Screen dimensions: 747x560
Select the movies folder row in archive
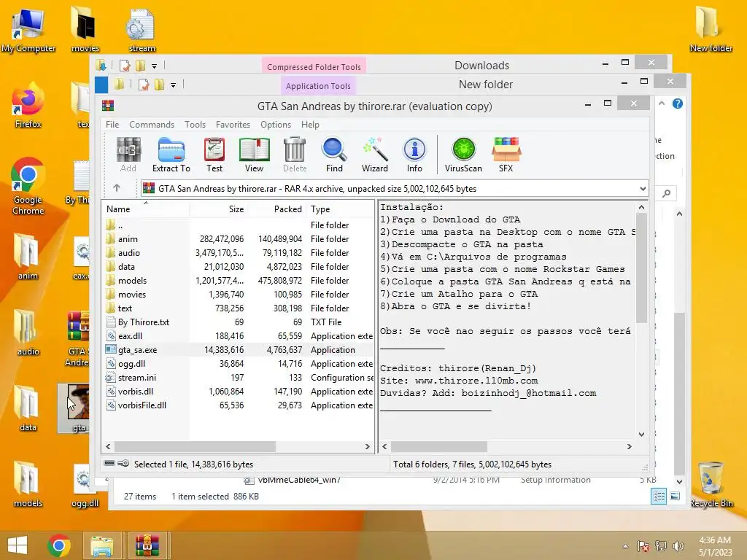(x=238, y=295)
